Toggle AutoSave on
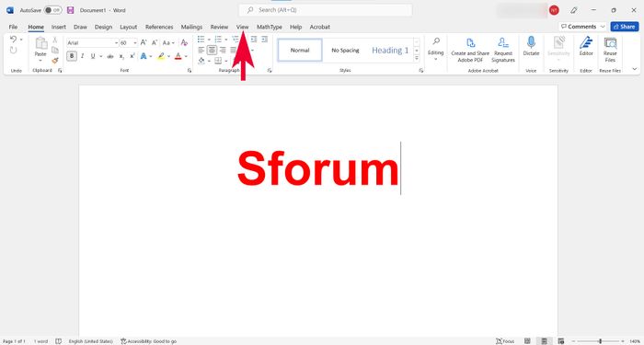The height and width of the screenshot is (345, 644). click(52, 10)
